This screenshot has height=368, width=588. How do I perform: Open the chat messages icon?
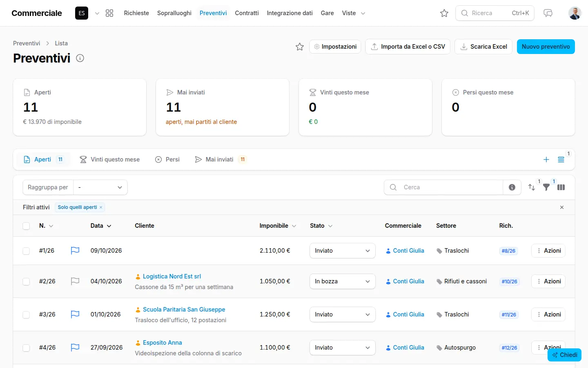pyautogui.click(x=548, y=13)
